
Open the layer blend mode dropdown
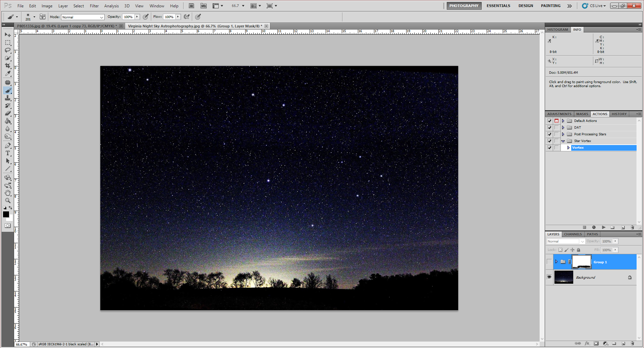pos(566,241)
